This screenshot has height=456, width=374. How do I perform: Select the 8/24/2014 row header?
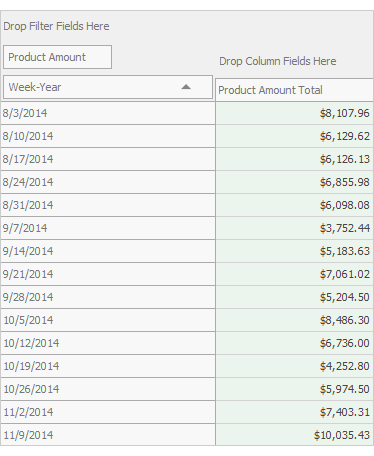(108, 182)
